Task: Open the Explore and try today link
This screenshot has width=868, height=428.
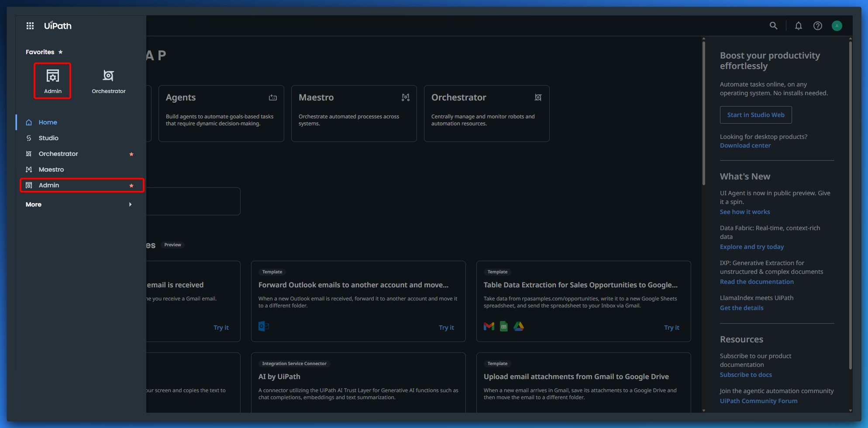Action: pos(752,247)
